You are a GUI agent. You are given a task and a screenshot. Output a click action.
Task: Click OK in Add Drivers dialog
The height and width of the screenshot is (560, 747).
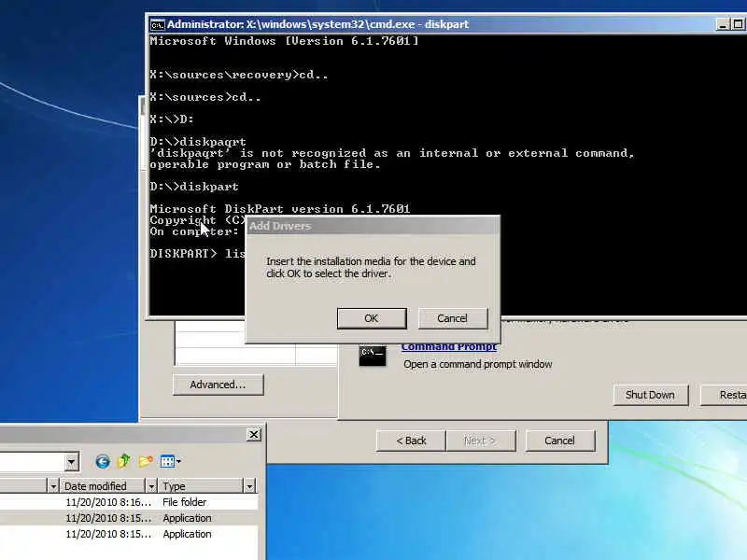pos(372,318)
